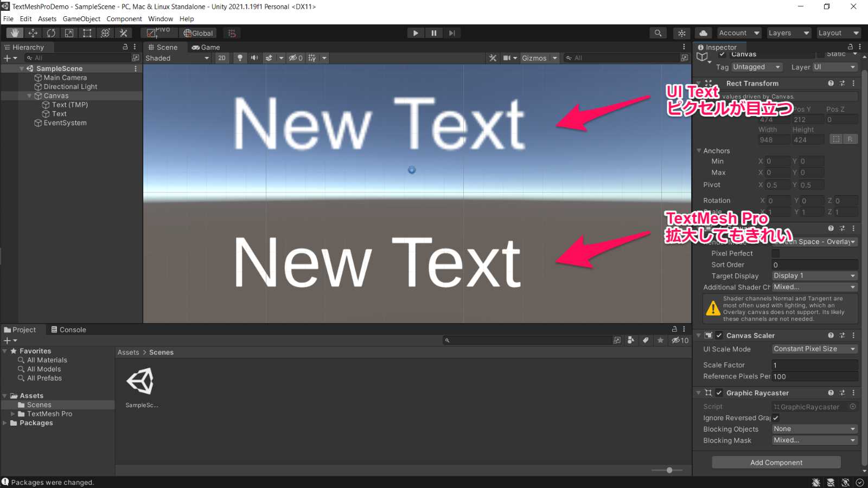Open the Tag Untagged dropdown
The width and height of the screenshot is (868, 488).
tap(757, 67)
